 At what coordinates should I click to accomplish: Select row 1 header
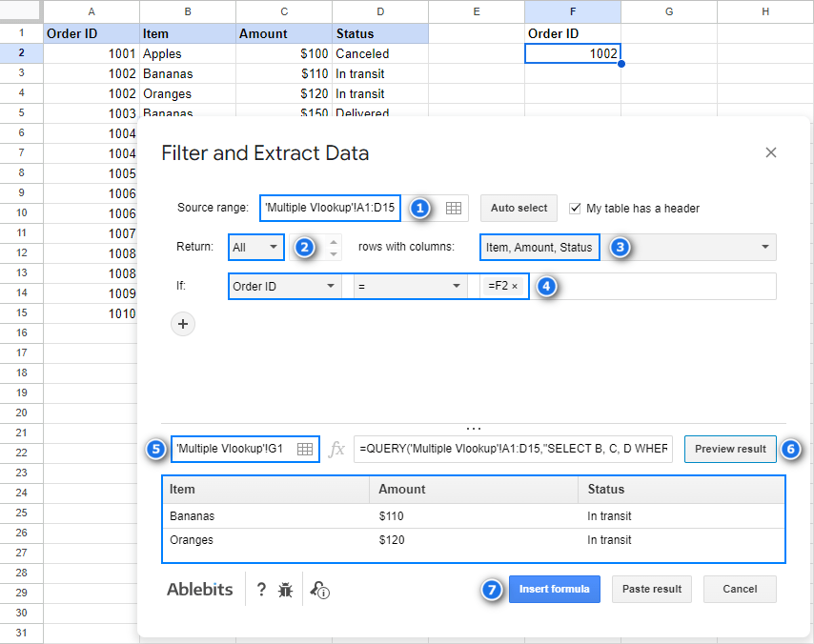(x=21, y=33)
